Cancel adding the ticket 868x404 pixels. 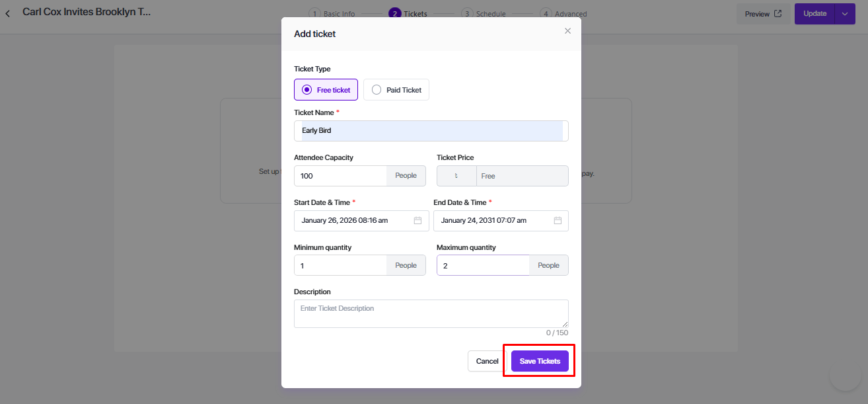[x=487, y=361]
